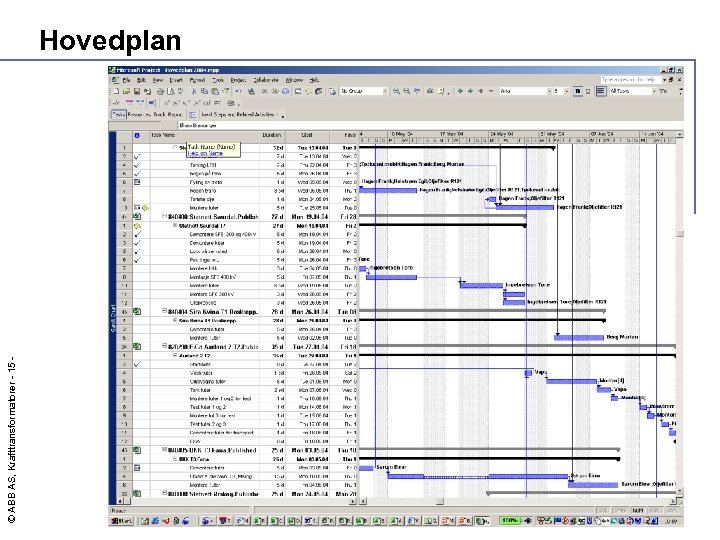Click the Hide Subtasks minus icon
The height and width of the screenshot is (540, 720).
[x=491, y=91]
